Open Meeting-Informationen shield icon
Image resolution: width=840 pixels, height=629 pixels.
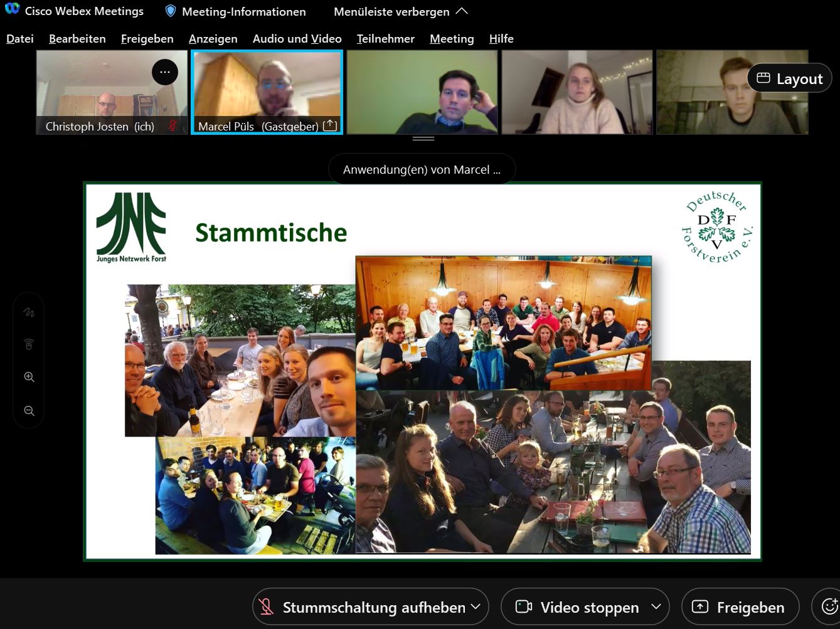coord(170,11)
